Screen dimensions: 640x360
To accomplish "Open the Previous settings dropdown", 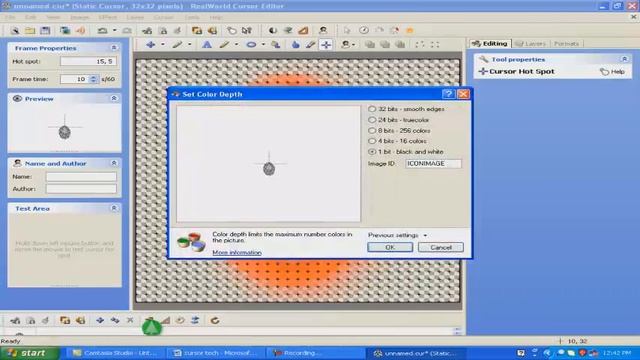I will click(397, 236).
